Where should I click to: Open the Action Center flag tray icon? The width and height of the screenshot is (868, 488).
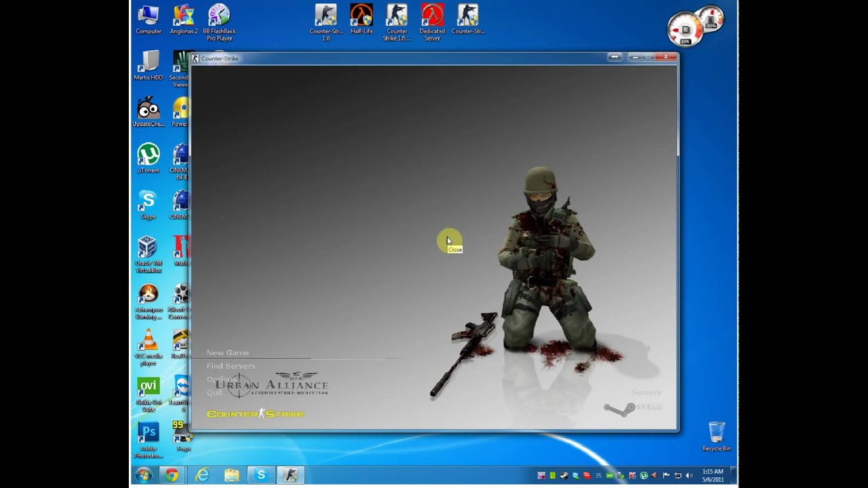coord(666,476)
